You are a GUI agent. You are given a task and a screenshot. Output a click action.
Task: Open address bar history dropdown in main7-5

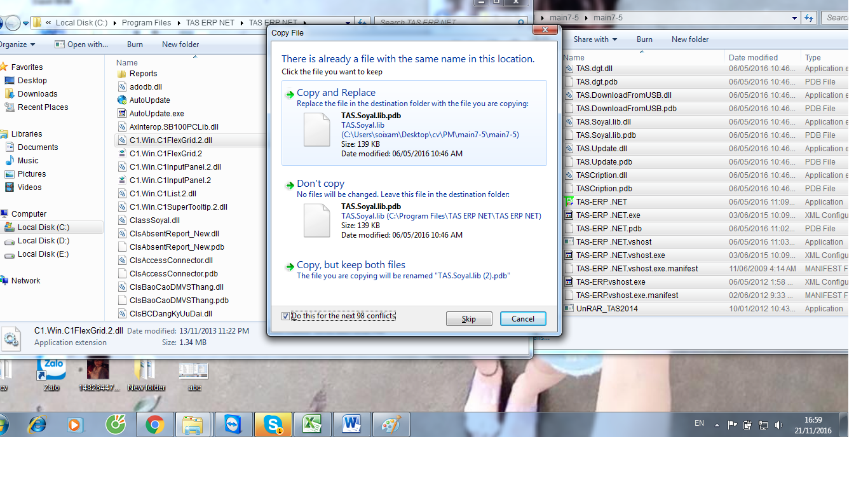(x=794, y=18)
